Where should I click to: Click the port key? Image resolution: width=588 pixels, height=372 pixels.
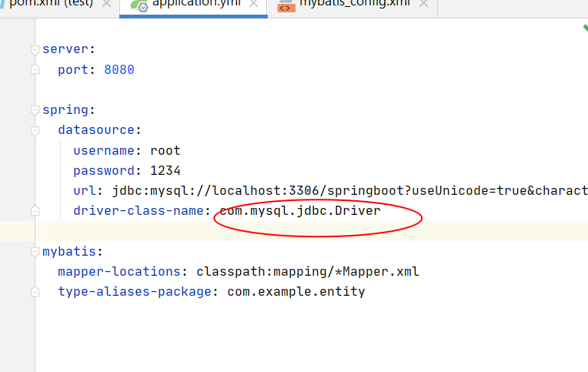[x=73, y=70]
